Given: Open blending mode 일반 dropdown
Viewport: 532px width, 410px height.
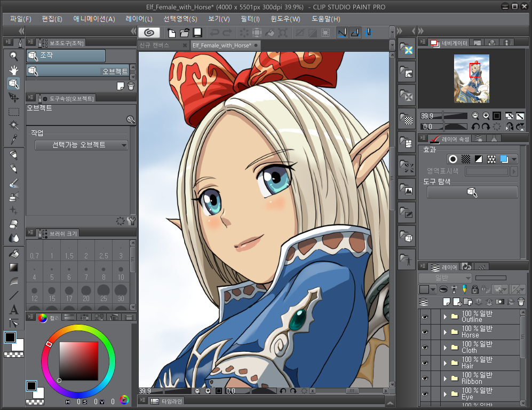Looking at the screenshot, I should pyautogui.click(x=445, y=278).
